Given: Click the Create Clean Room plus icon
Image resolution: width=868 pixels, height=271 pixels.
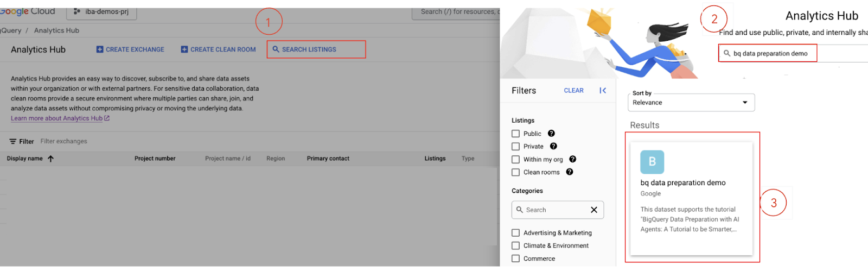Looking at the screenshot, I should click(184, 49).
